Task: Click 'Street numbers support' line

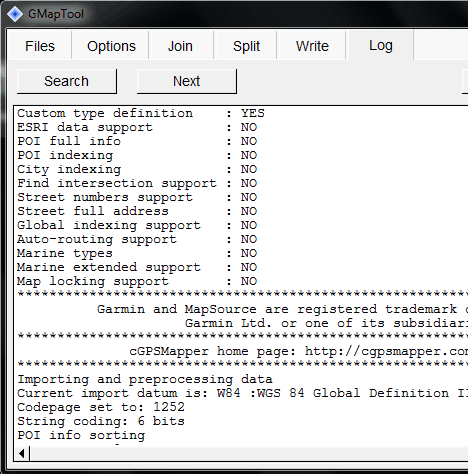Action: (x=137, y=197)
